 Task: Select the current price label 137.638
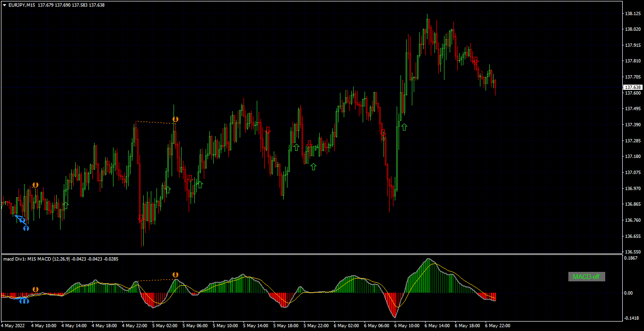pos(633,87)
